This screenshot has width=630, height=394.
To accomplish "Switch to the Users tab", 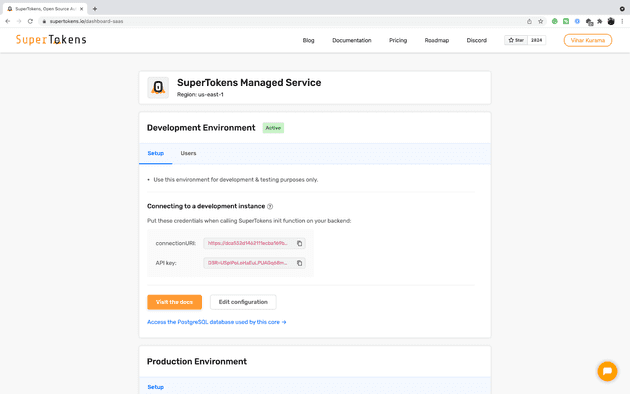I will pos(188,153).
